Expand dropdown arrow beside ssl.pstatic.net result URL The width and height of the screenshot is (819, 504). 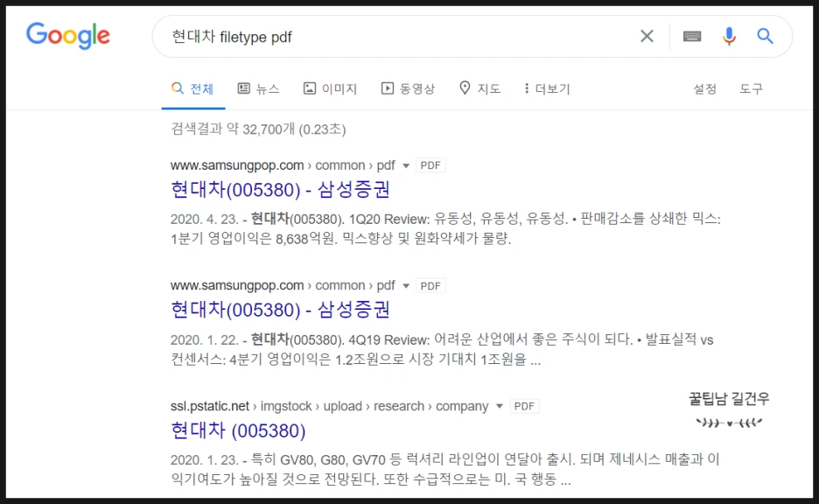(x=500, y=406)
